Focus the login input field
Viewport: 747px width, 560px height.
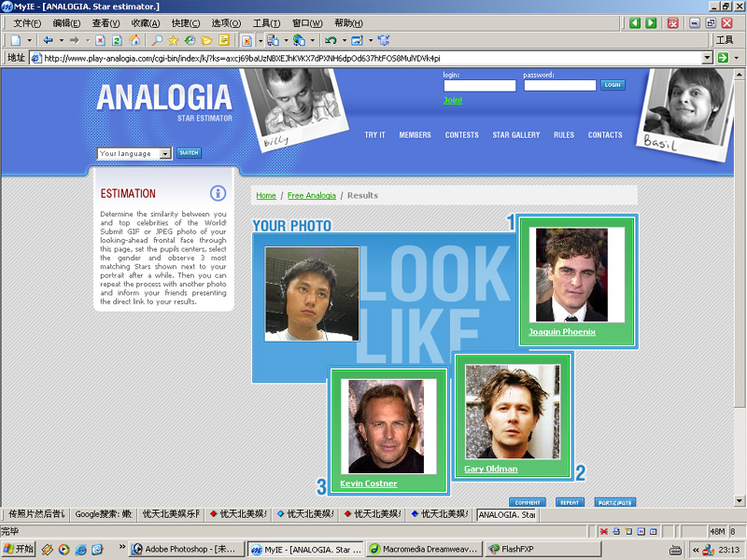coord(480,85)
